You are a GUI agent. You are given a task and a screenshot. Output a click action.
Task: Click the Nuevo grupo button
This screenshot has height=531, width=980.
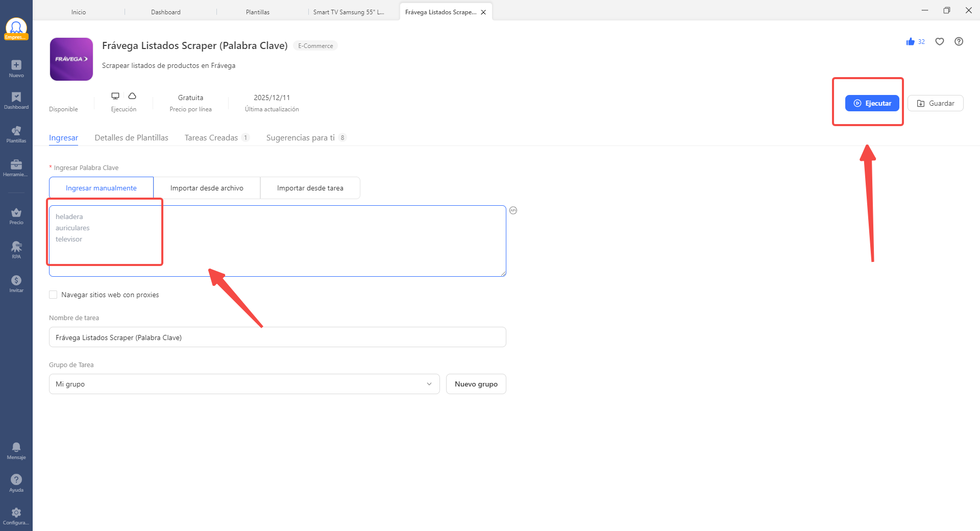coord(476,384)
